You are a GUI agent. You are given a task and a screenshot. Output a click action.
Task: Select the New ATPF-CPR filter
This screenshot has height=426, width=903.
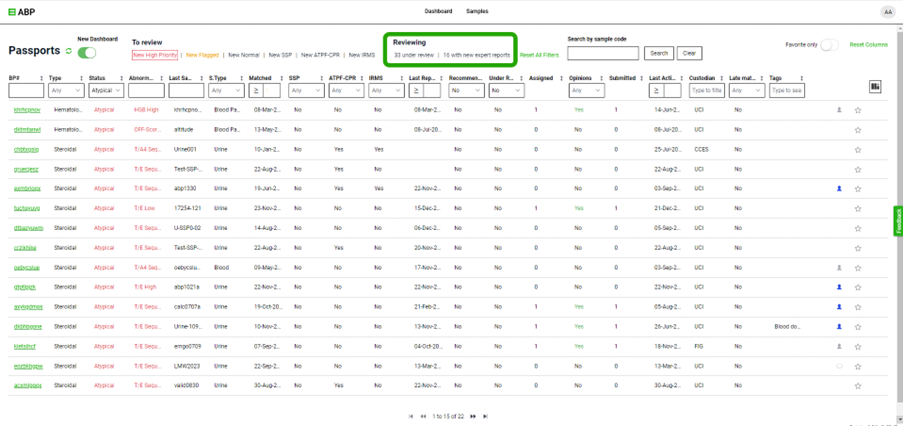coord(321,55)
